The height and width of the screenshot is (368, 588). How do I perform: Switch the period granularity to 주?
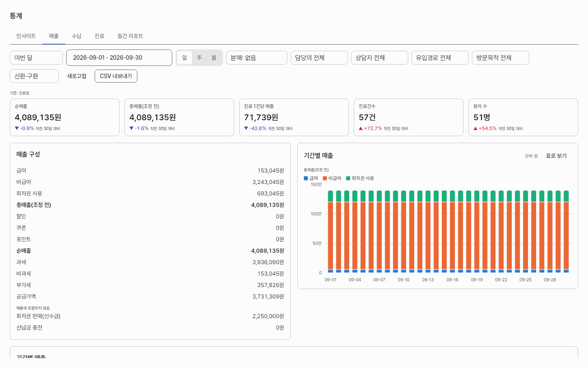[199, 58]
